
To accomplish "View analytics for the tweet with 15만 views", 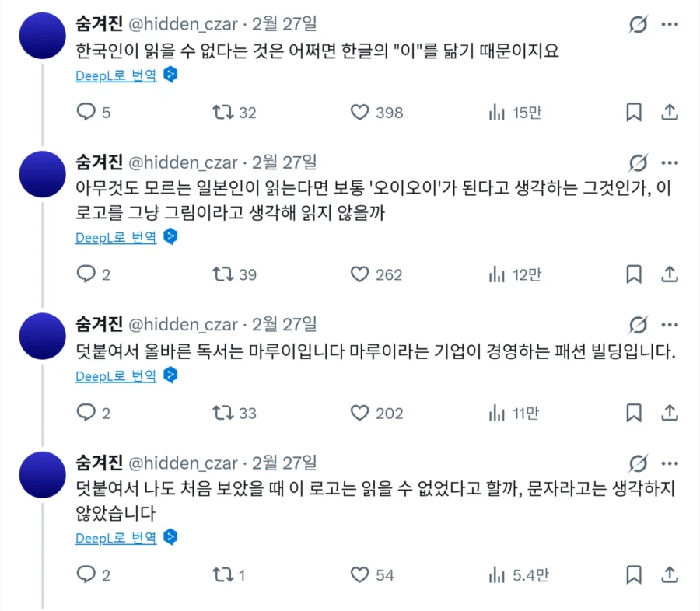I will coord(497,112).
